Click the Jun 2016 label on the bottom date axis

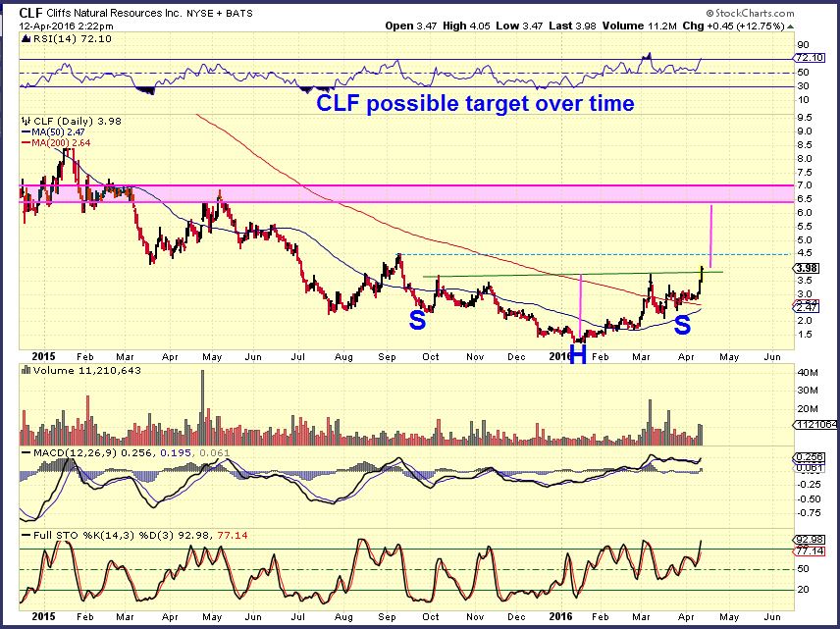coord(772,616)
